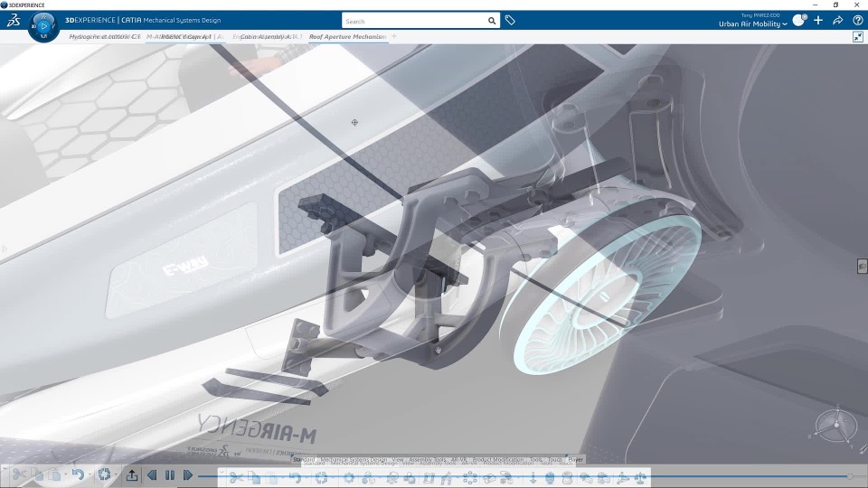This screenshot has height=488, width=868.
Task: Step to next frame in player
Action: click(188, 475)
